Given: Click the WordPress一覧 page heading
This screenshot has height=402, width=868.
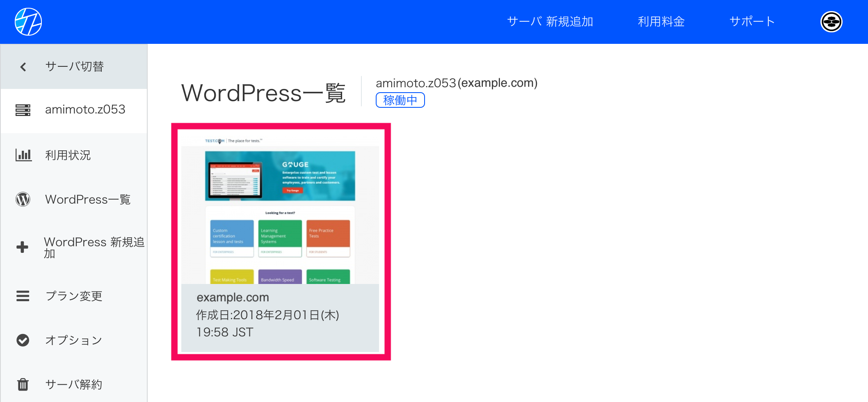Looking at the screenshot, I should click(x=264, y=93).
